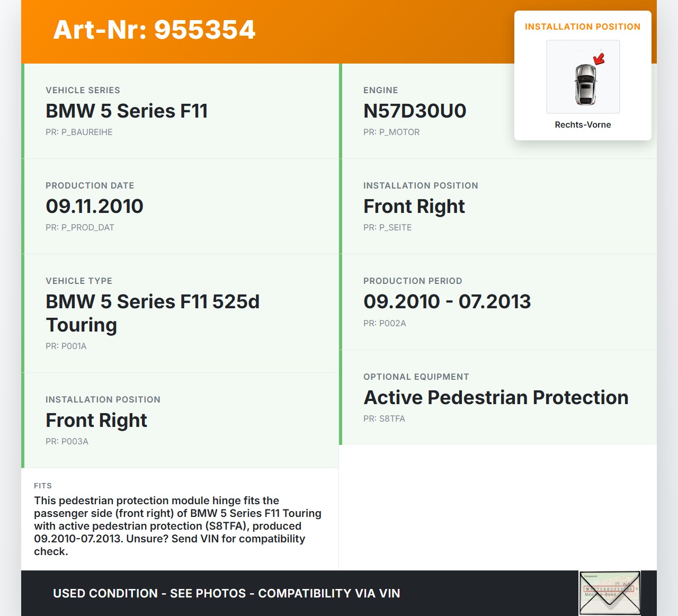Click BMW 5 Series F11 525d Touring

(x=153, y=313)
